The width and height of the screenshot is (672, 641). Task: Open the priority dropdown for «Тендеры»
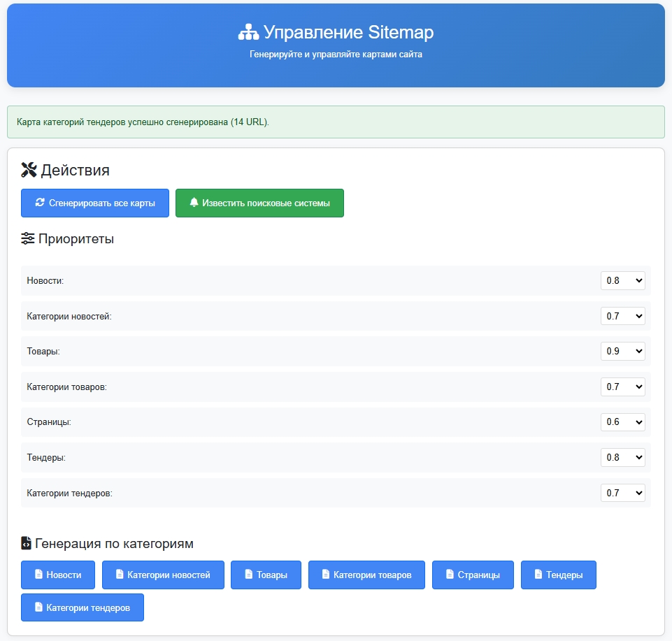point(622,457)
